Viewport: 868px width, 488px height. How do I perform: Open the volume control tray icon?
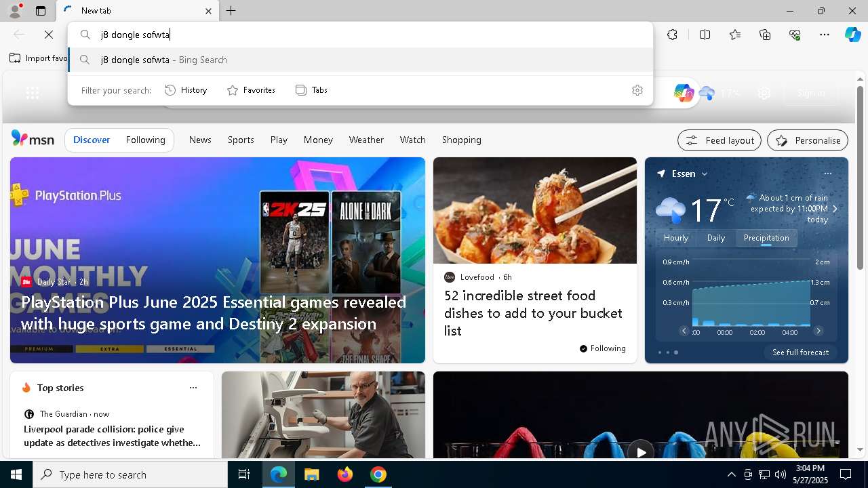[x=780, y=474]
